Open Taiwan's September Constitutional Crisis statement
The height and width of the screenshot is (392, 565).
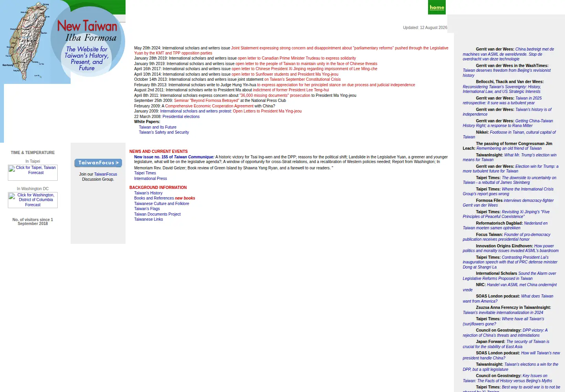pyautogui.click(x=303, y=80)
